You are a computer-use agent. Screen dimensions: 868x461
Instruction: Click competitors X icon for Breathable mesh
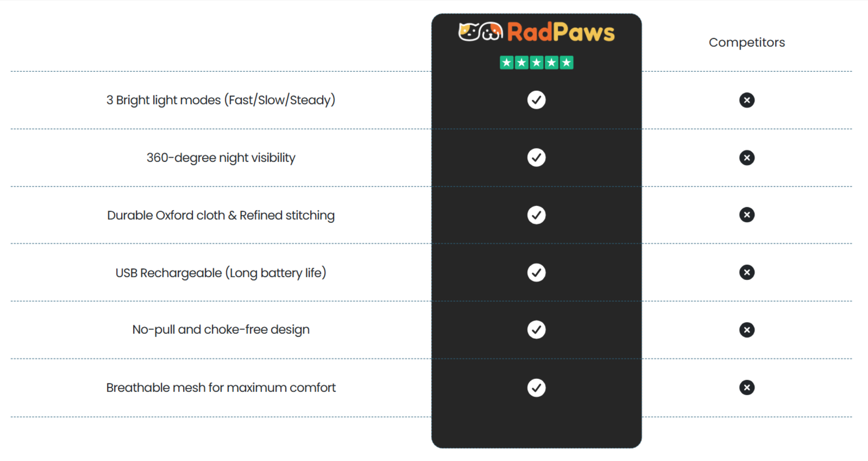tap(746, 388)
